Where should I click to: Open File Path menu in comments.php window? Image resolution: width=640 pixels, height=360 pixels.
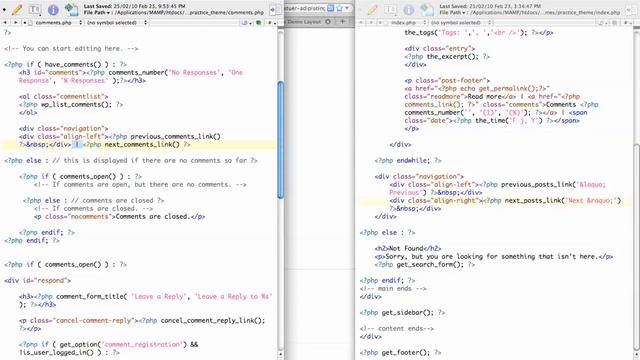[97, 13]
